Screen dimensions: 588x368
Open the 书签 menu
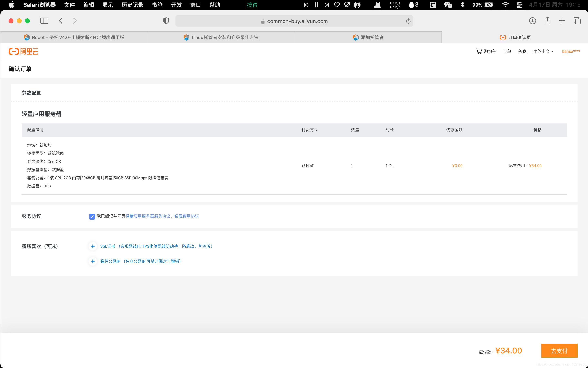tap(157, 5)
